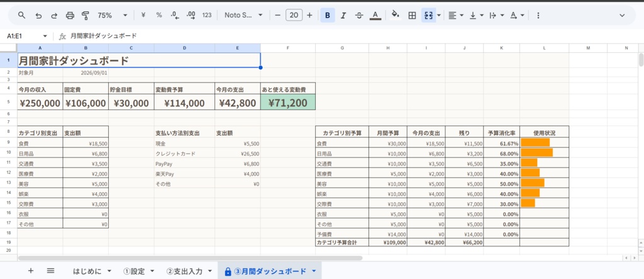Image resolution: width=644 pixels, height=279 pixels.
Task: Click the horizontal scrollbar thumb
Action: [190, 258]
